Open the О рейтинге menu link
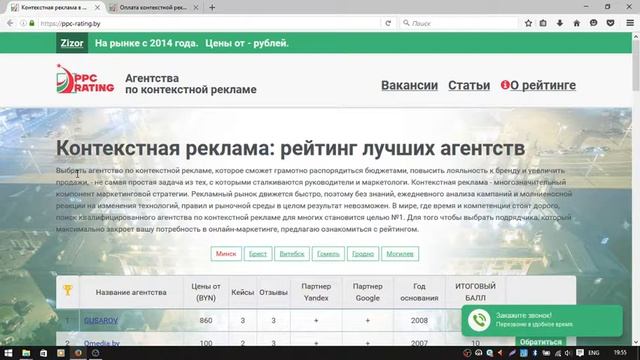640x360 pixels. [x=543, y=85]
